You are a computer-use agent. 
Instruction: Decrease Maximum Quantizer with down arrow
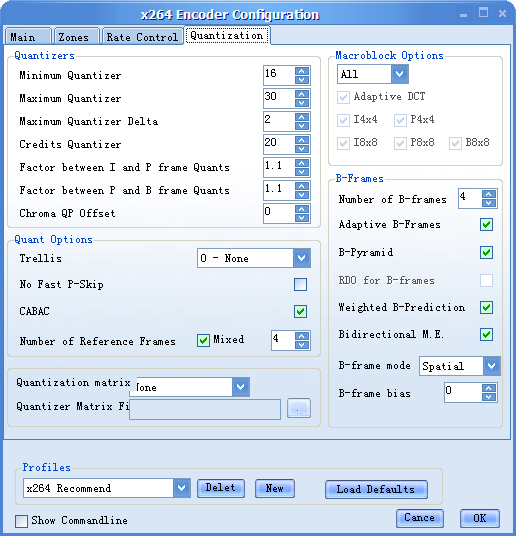(302, 103)
